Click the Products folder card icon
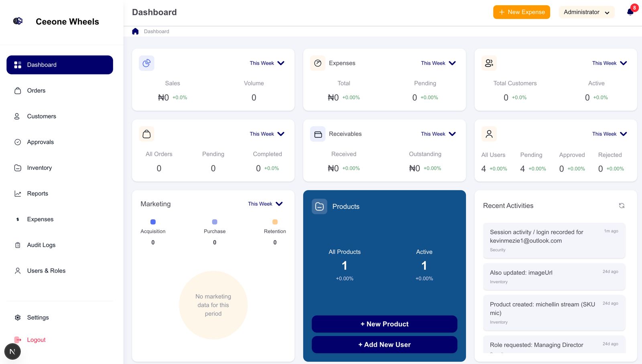 point(319,206)
